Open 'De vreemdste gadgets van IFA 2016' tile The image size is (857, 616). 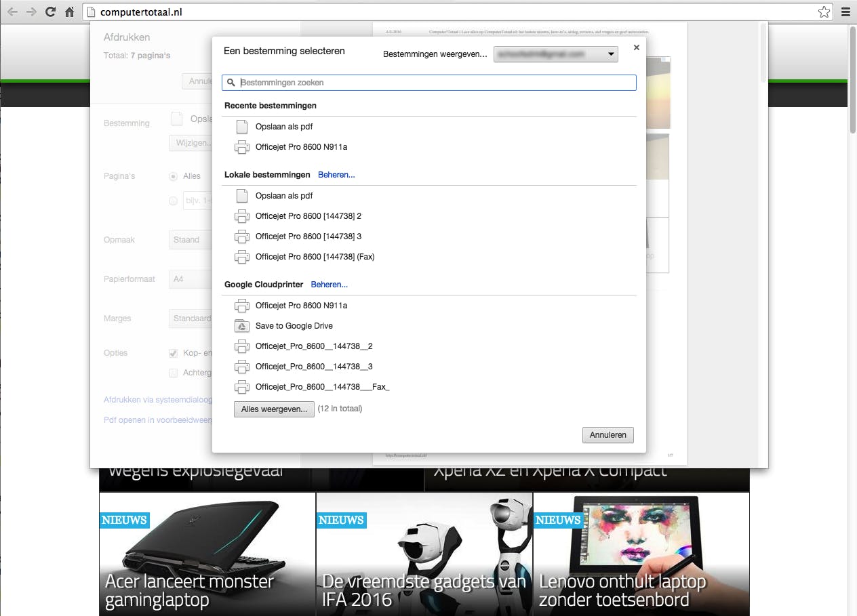(x=424, y=554)
